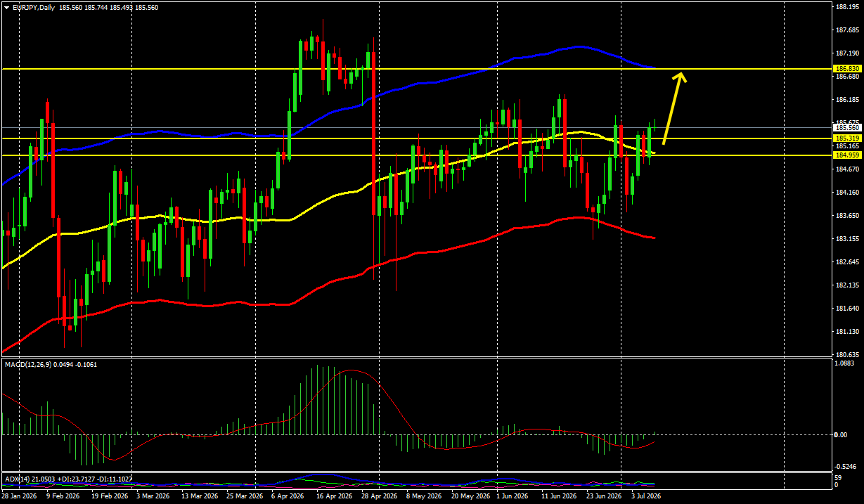Click the 182.135 price axis label
The height and width of the screenshot is (504, 864).
[847, 285]
